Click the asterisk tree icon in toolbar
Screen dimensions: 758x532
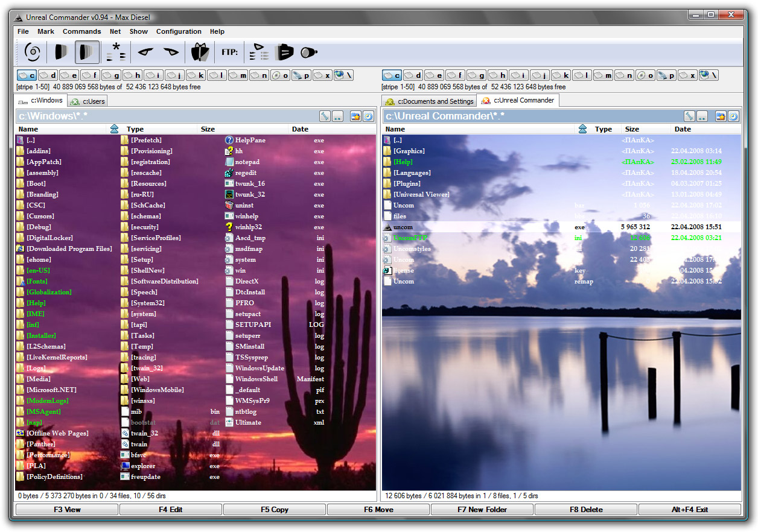click(x=116, y=52)
